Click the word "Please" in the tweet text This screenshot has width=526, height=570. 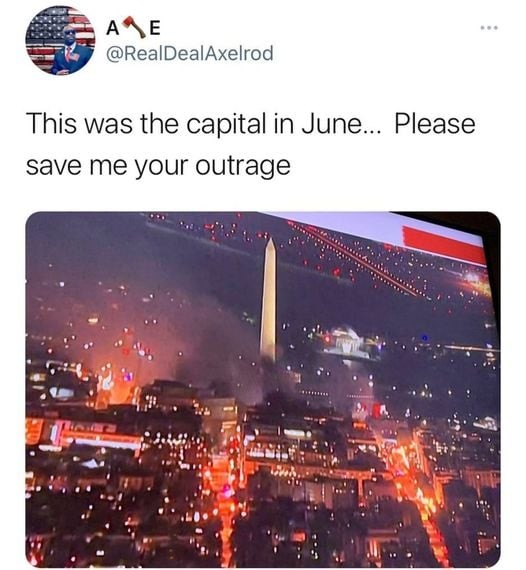[x=435, y=124]
